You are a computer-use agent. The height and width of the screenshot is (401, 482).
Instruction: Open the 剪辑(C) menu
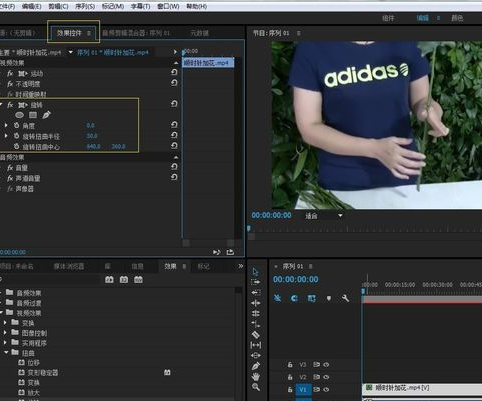(x=58, y=6)
